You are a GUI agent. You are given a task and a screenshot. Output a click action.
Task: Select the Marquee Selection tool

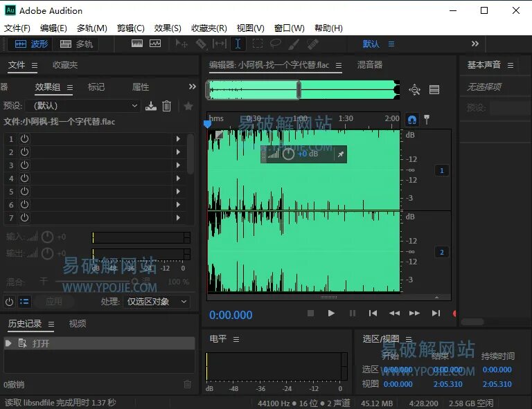pos(258,44)
